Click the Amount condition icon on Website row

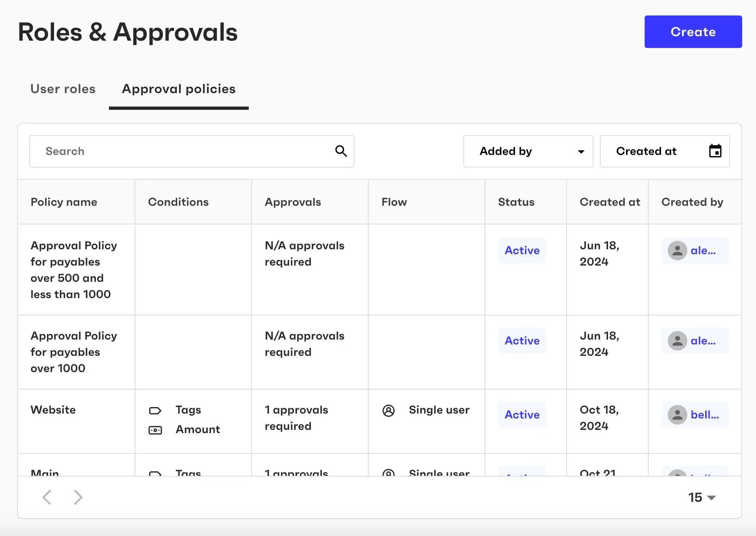[155, 430]
